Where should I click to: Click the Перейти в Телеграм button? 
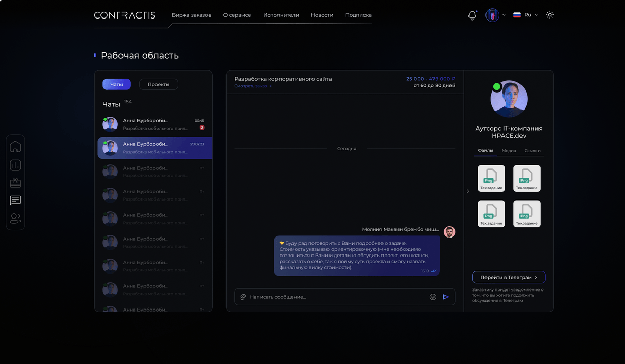509,277
